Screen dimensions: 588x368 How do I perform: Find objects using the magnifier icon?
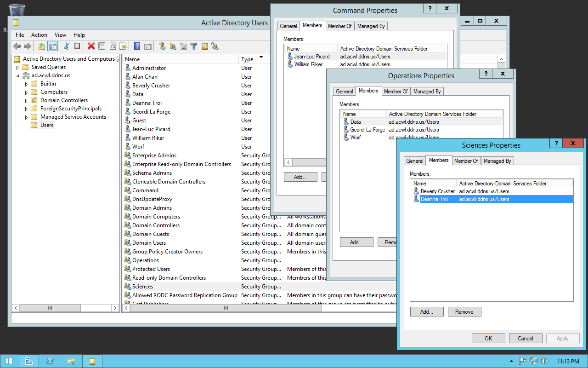coord(205,46)
